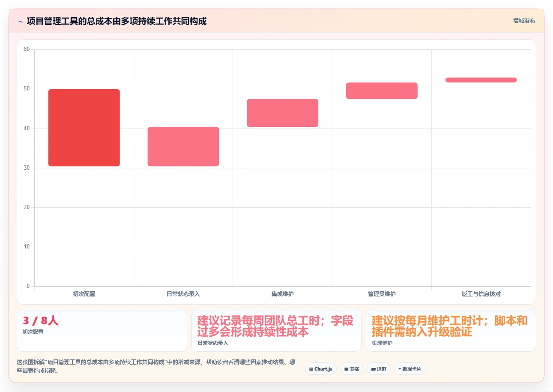Click the description paragraph starting 这张图拆解
Viewport: 553px width, 392px height.
tap(156, 366)
